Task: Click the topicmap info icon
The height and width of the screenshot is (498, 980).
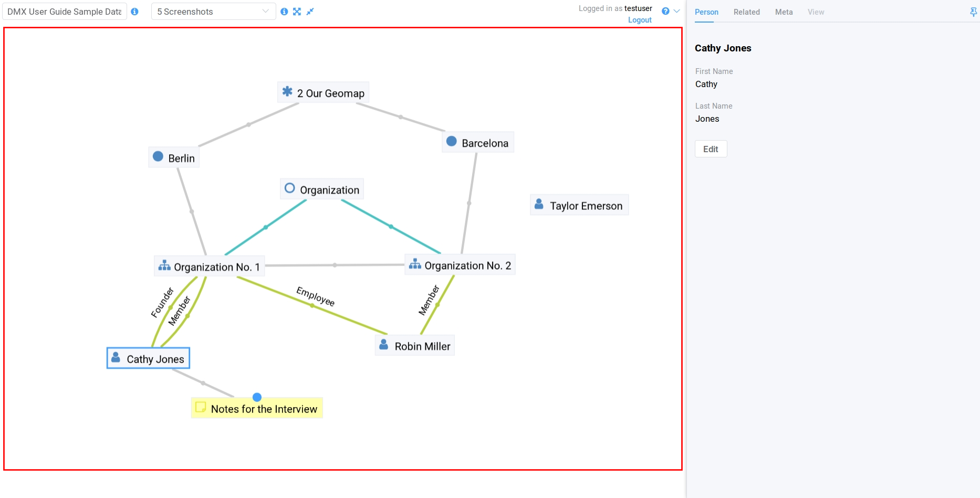Action: click(284, 12)
